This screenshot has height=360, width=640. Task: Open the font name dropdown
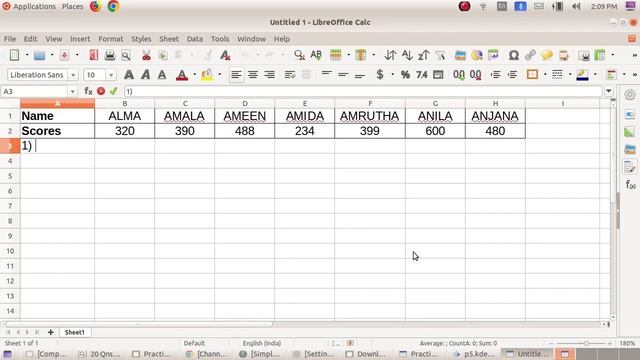point(73,75)
